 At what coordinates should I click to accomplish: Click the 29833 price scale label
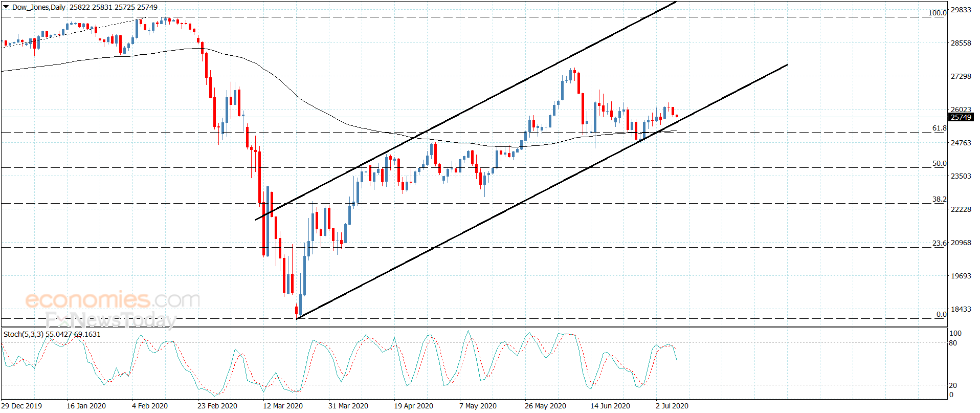click(x=961, y=10)
